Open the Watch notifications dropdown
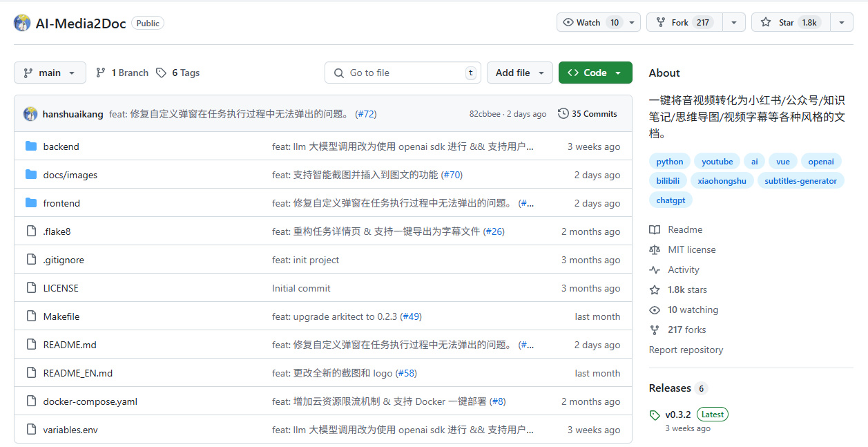868x447 pixels. point(599,22)
